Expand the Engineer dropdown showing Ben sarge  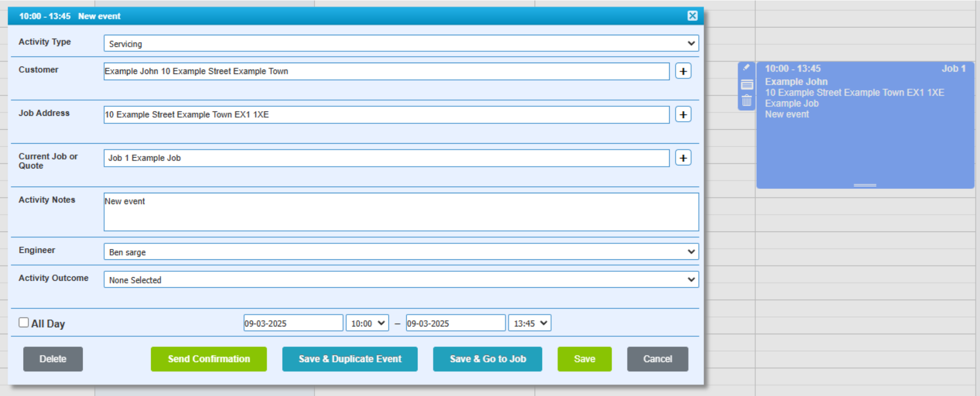(x=401, y=252)
